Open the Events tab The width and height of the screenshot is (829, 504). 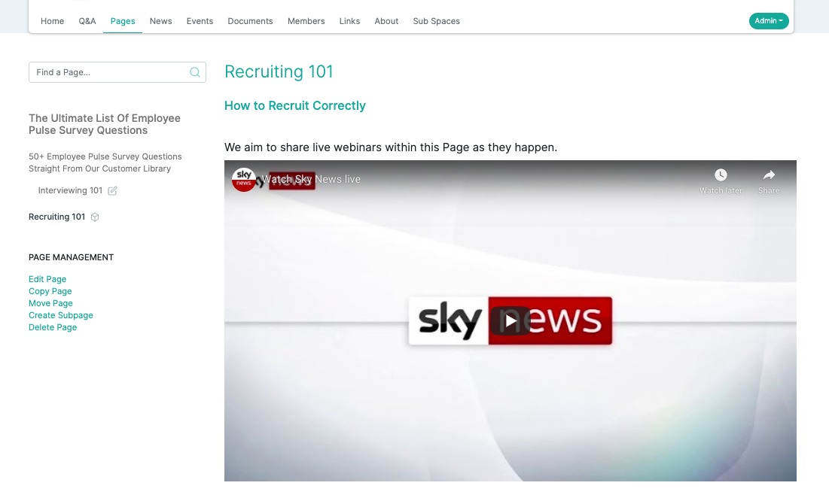200,21
